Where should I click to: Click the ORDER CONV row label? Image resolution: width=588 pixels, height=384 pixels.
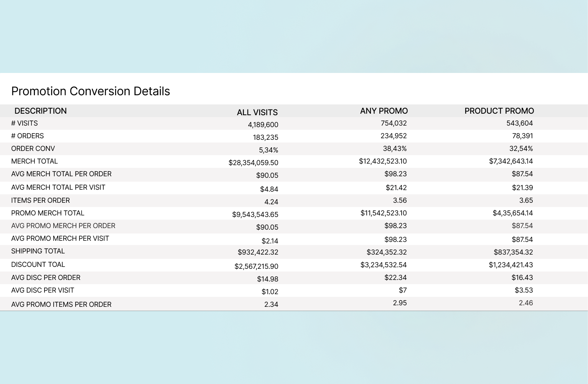click(x=33, y=149)
